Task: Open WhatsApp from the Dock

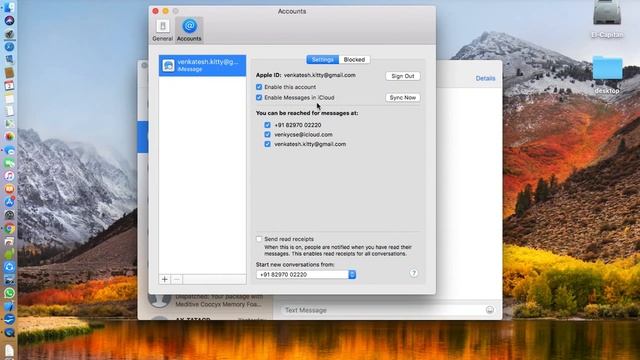Action: pyautogui.click(x=9, y=293)
